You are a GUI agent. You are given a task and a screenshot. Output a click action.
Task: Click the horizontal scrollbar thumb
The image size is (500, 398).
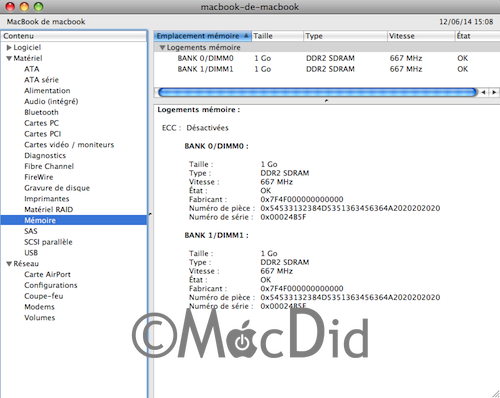click(x=317, y=92)
